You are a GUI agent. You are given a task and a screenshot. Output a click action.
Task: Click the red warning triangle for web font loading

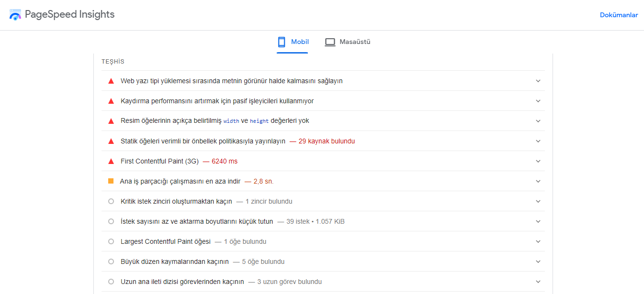(x=111, y=81)
